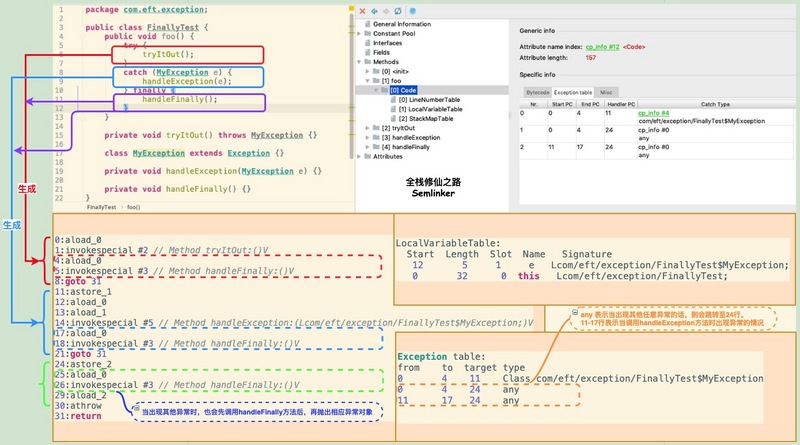Select Fields tree item
The width and height of the screenshot is (800, 445).
pos(381,53)
